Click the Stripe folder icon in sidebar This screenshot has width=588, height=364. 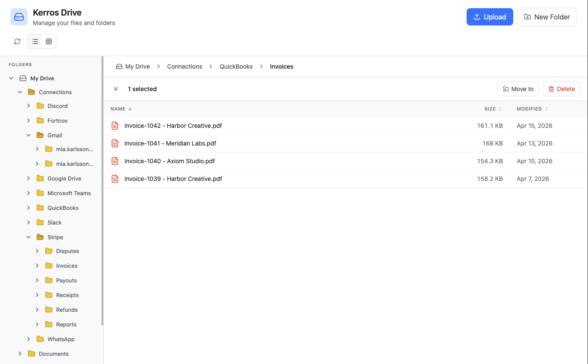(x=39, y=237)
